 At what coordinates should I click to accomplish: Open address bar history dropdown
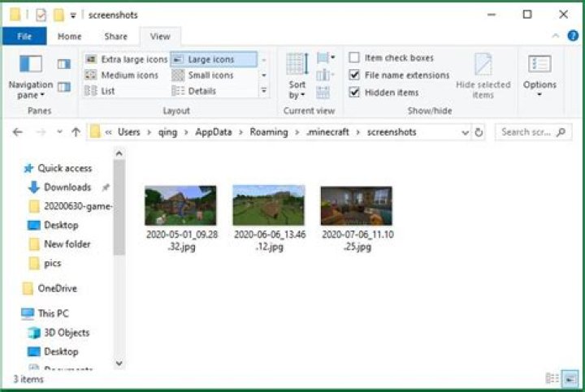coord(465,132)
